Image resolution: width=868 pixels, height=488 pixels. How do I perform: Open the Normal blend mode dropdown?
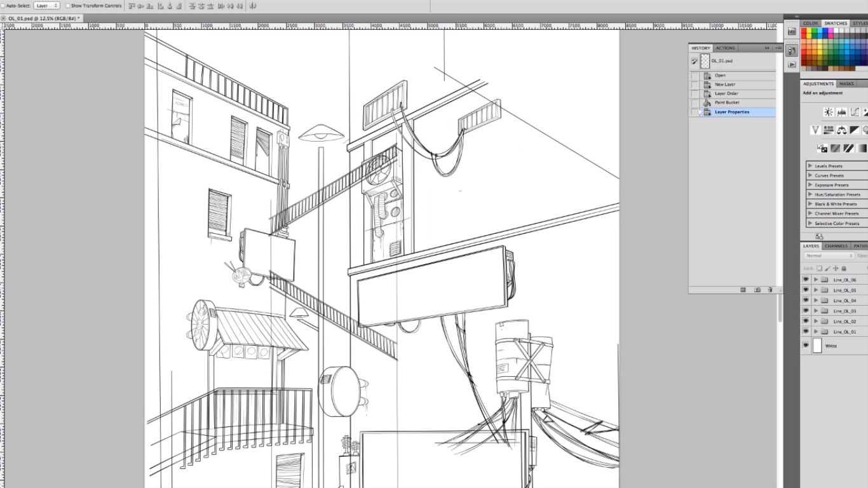coord(829,255)
